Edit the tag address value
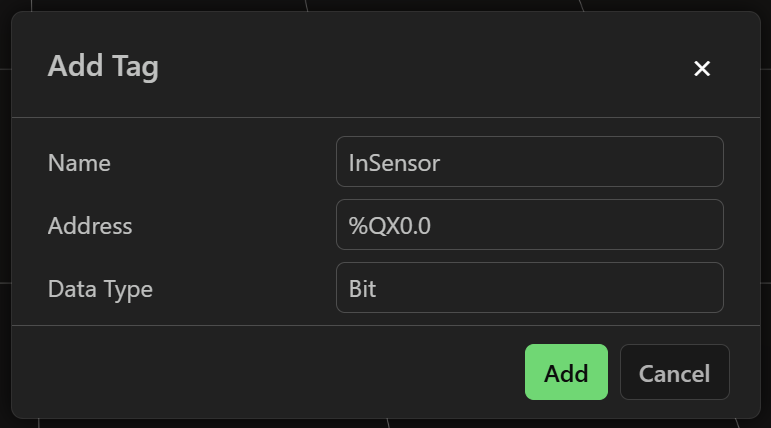This screenshot has width=771, height=428. (x=529, y=225)
